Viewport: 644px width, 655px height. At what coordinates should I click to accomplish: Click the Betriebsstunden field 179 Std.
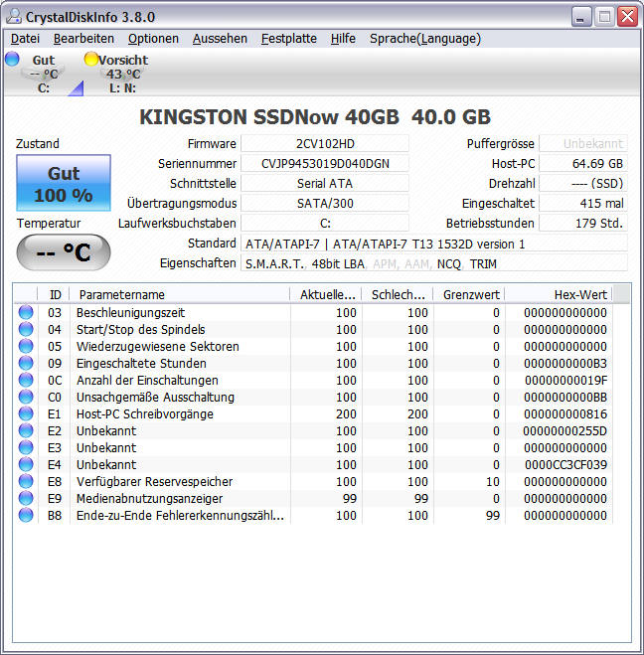point(583,223)
